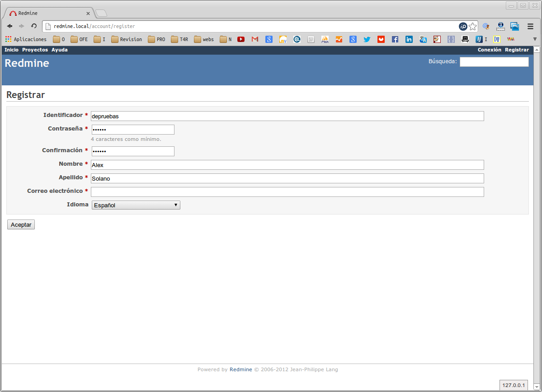Open the N bookmarks folder
Screen dimensions: 542x392
(226, 39)
